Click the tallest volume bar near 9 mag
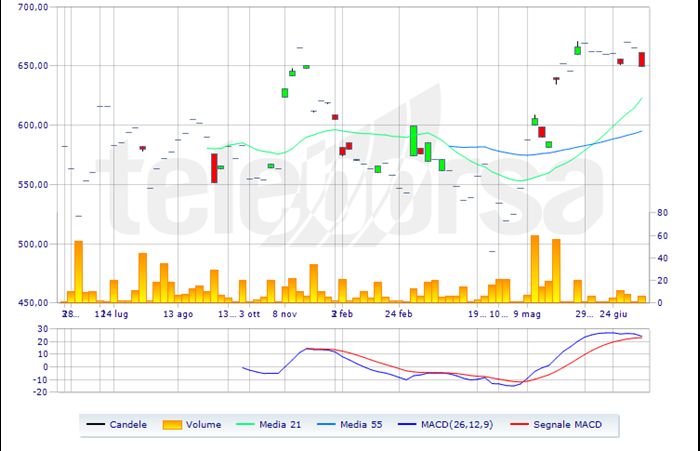Image resolution: width=700 pixels, height=451 pixels. pyautogui.click(x=535, y=269)
